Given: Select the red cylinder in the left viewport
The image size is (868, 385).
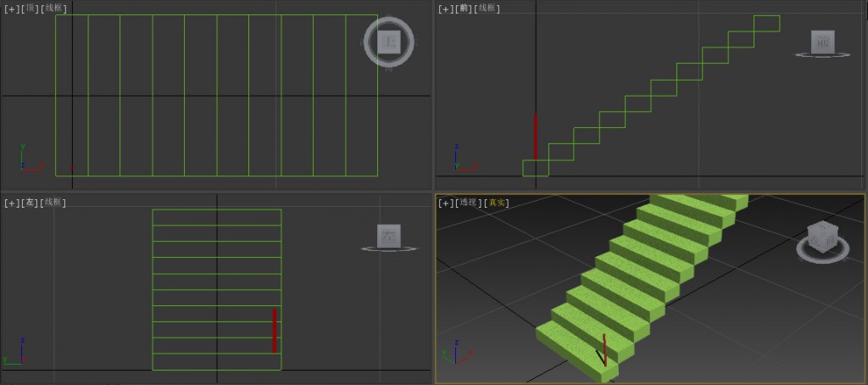Looking at the screenshot, I should click(274, 331).
